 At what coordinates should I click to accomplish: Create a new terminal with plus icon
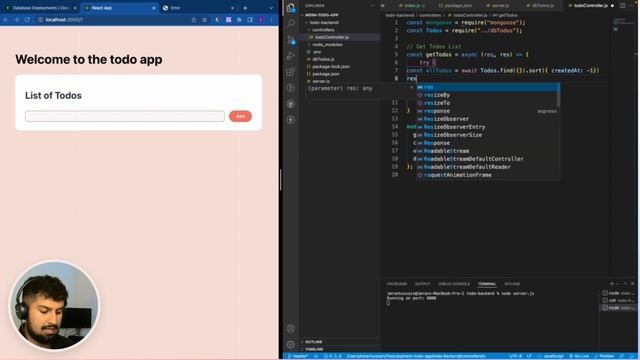611,283
